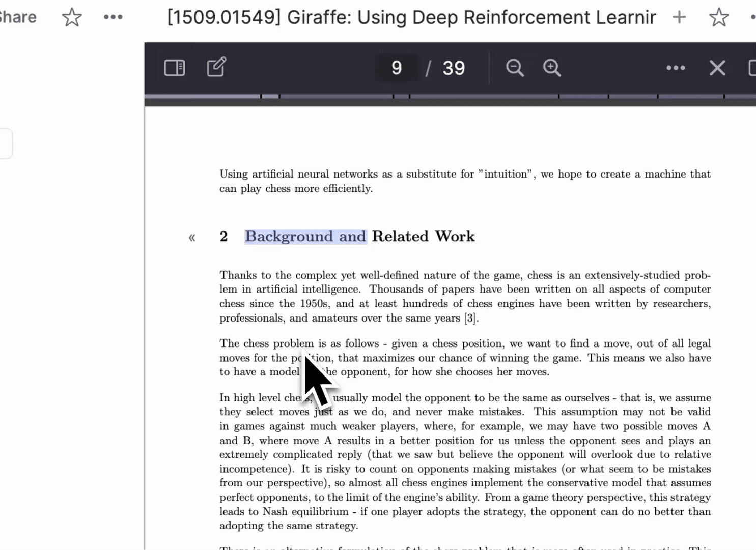The width and height of the screenshot is (756, 550).
Task: Close the PDF viewer
Action: [x=717, y=67]
